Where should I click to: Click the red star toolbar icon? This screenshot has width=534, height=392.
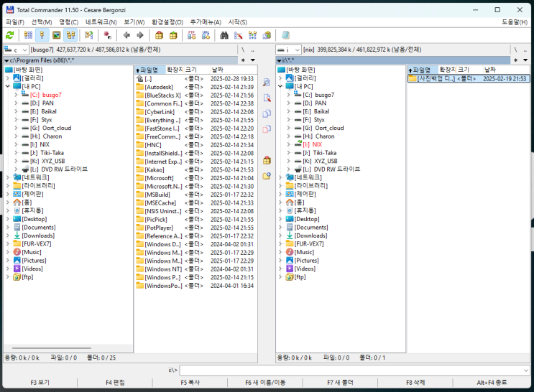[x=107, y=35]
